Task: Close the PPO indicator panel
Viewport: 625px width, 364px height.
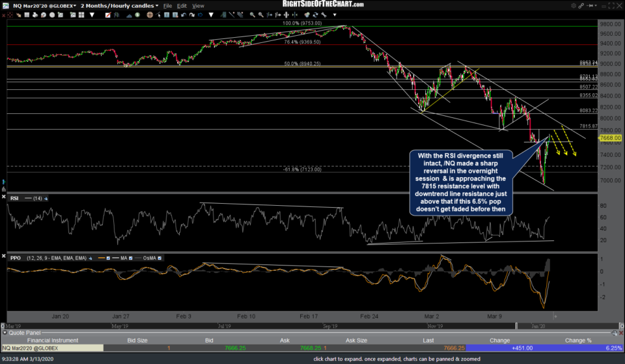Action: point(4,255)
